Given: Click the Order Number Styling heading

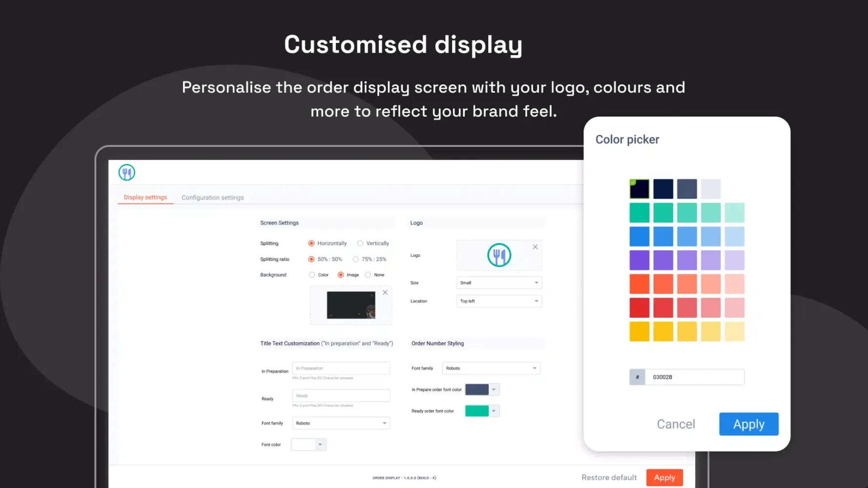Looking at the screenshot, I should pos(437,344).
